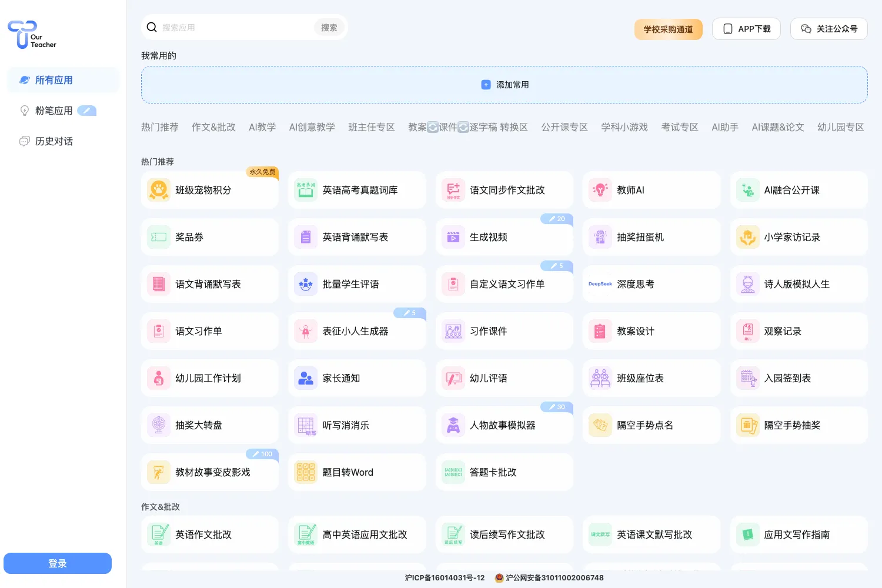Open the 家长通知 people icon
The image size is (882, 588).
click(306, 378)
